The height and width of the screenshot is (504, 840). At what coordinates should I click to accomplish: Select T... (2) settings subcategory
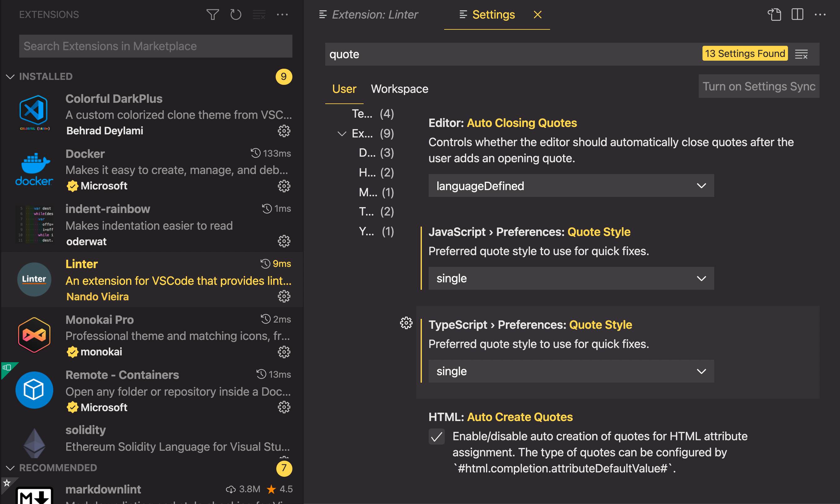[x=377, y=211]
